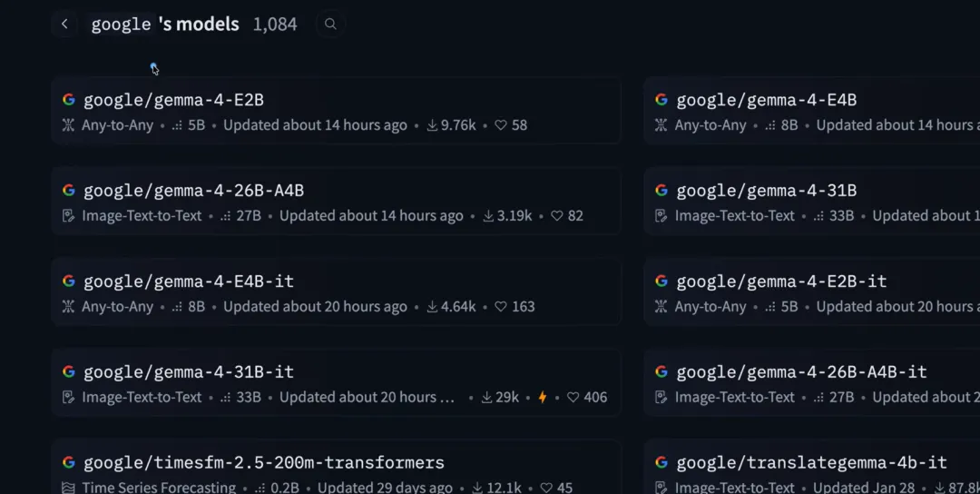Click the 1,084 model count
Screen dimensions: 980x494
point(275,25)
